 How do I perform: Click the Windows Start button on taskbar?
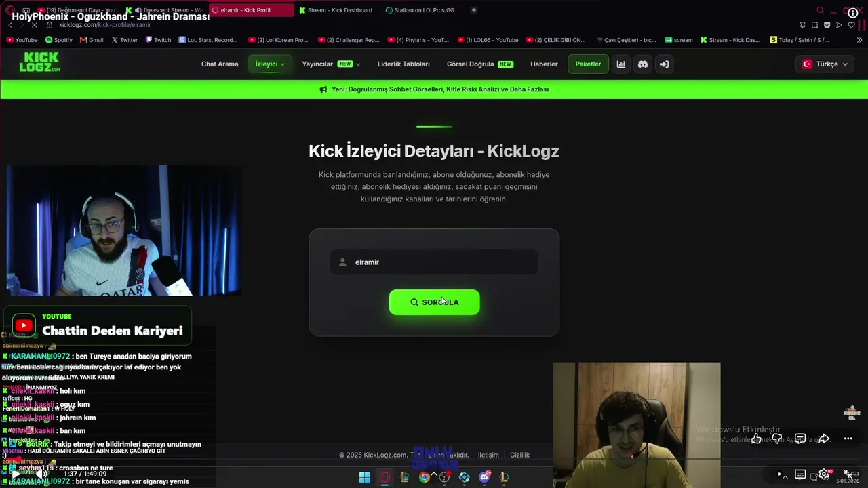364,477
